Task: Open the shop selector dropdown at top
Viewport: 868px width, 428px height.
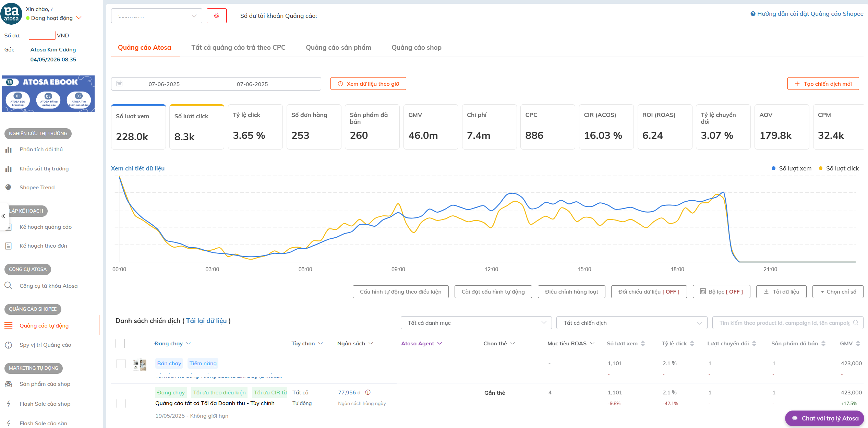Action: [x=157, y=16]
